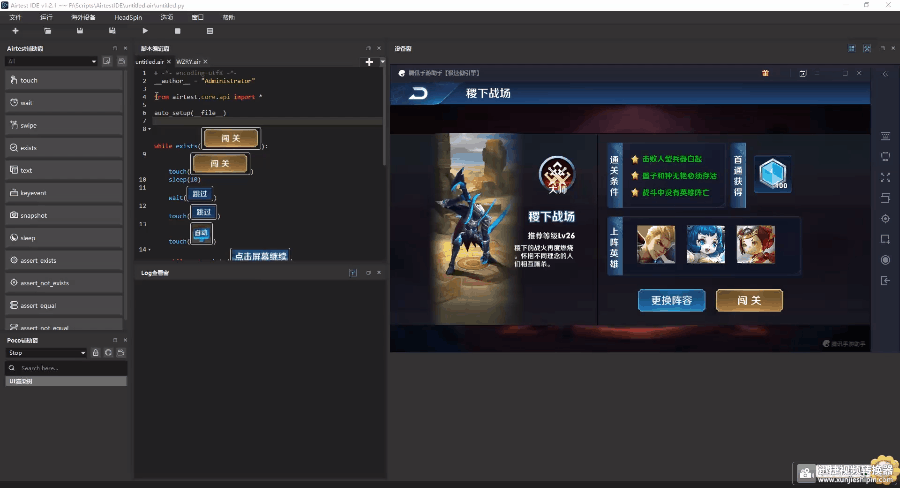This screenshot has height=488, width=900.
Task: Run the script with the play button
Action: [145, 31]
